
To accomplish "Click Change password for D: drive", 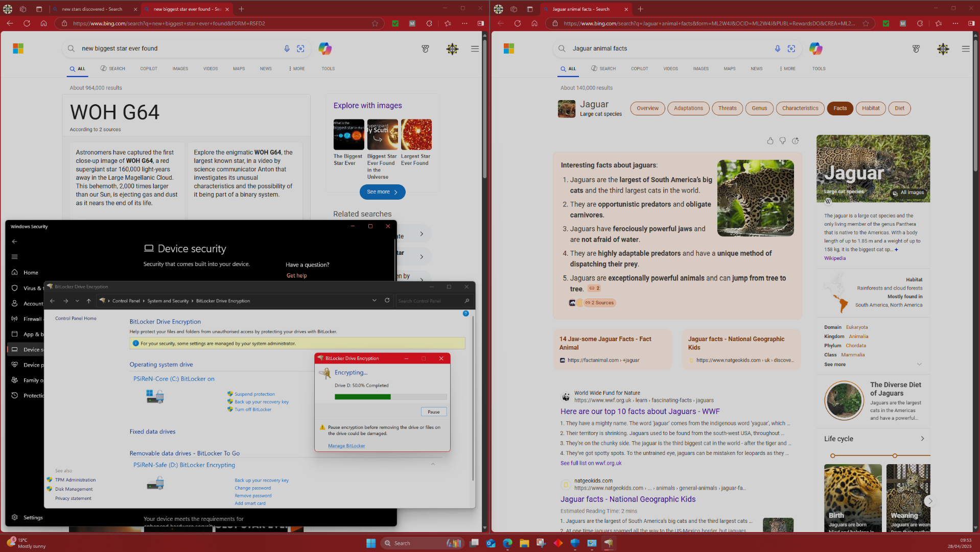I will click(x=252, y=488).
